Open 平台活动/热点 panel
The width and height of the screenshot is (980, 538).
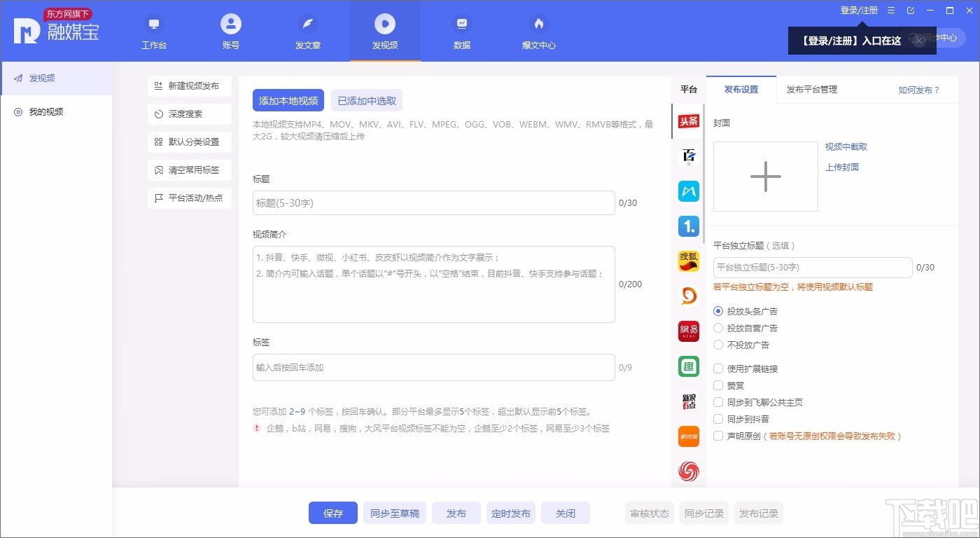point(189,198)
